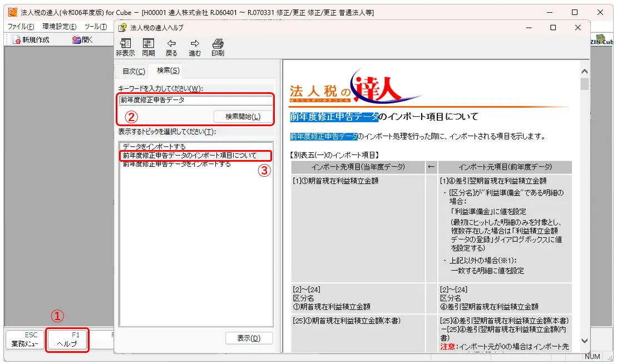The width and height of the screenshot is (617, 364).
Task: Select topic 前年度修正申告データのインポート項目について
Action: (190, 155)
